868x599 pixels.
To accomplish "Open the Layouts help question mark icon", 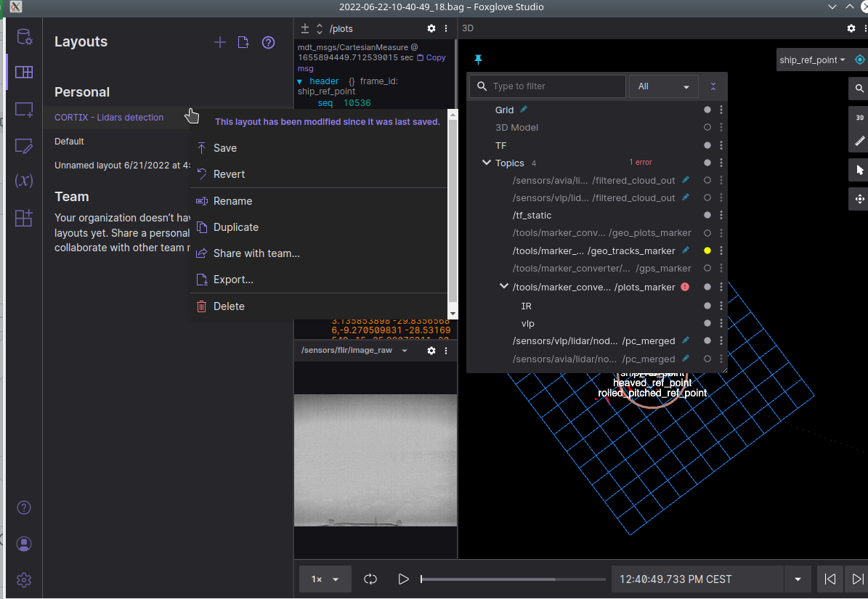I will tap(269, 43).
